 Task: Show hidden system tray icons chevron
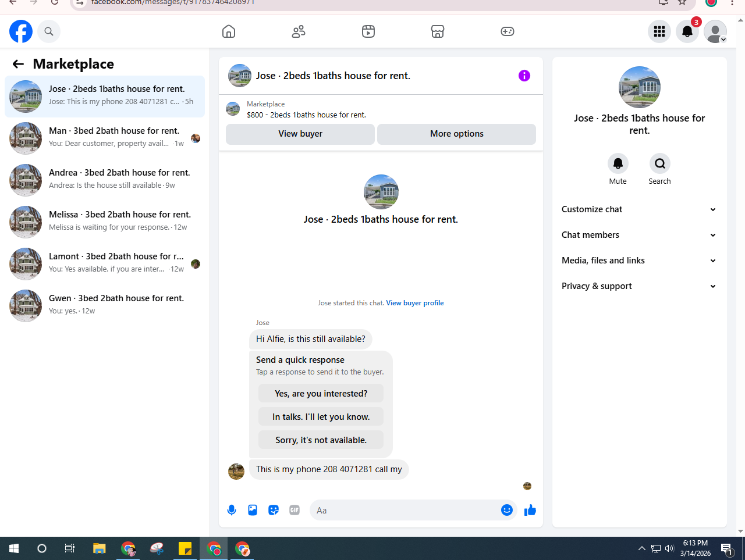(641, 548)
